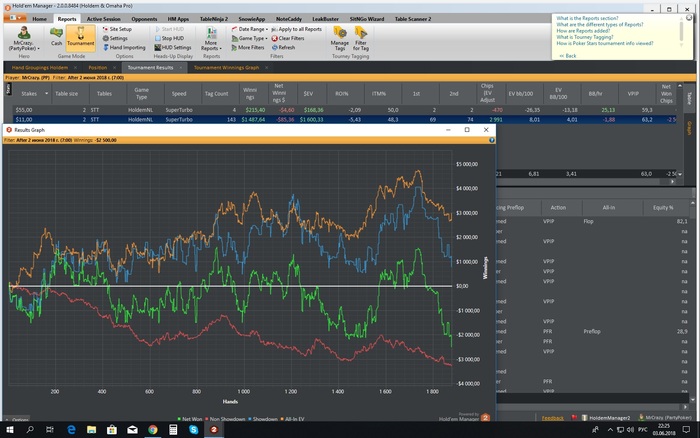Click the HoldemManager2 status bar entry
Viewport: 700px width, 438px height.
tap(606, 418)
